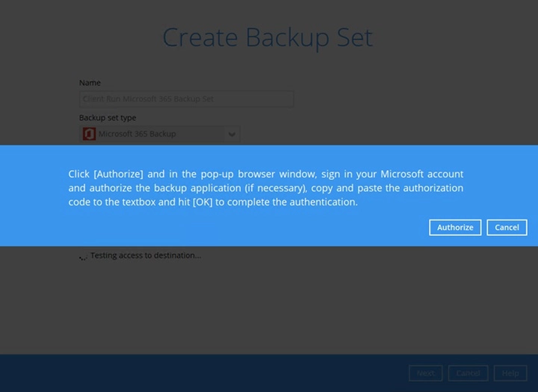Click the dimmed Cancel button in footer
The height and width of the screenshot is (392, 538).
pyautogui.click(x=468, y=373)
